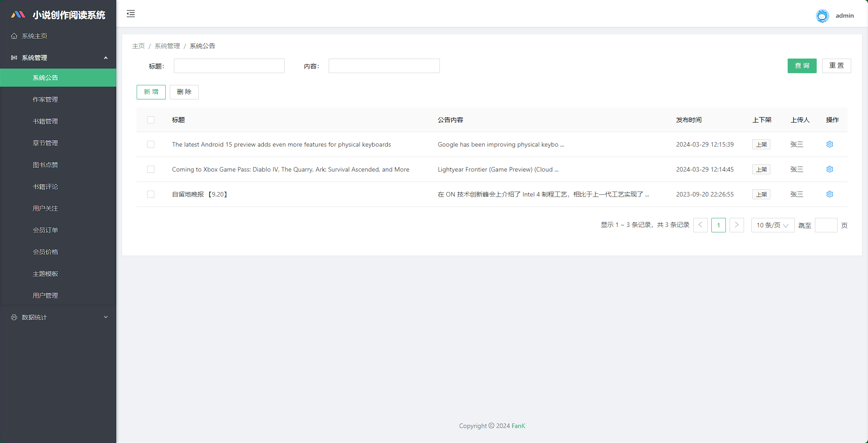This screenshot has width=868, height=443.
Task: Expand the 数据统计 menu section
Action: (x=58, y=317)
